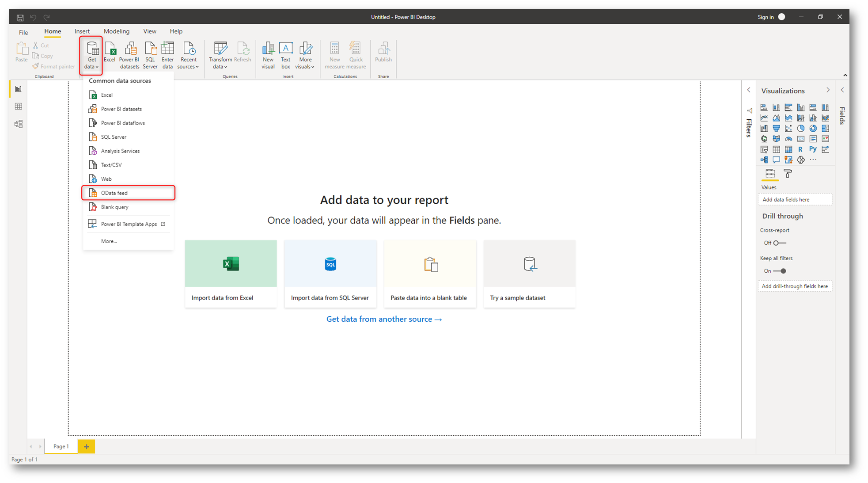Choose the globe map visual
Viewport: 868px width, 483px height.
764,139
